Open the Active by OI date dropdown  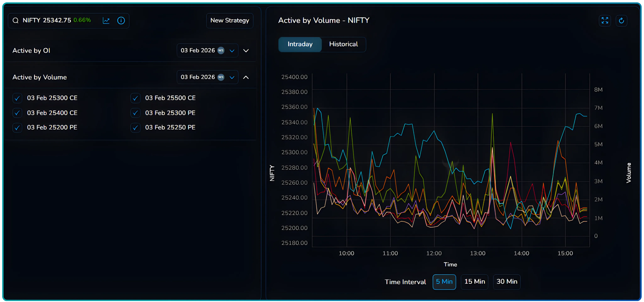pyautogui.click(x=232, y=50)
